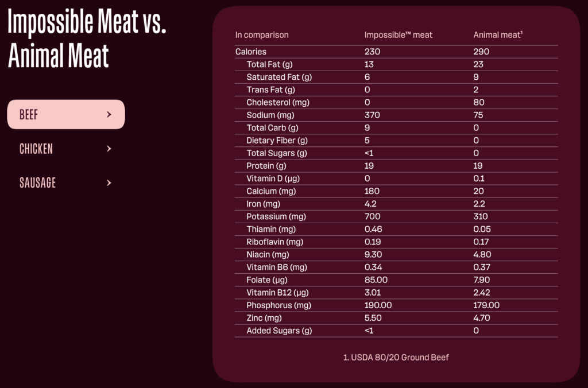Click the 'Potassium (mg)' row label
Viewport: 588px width, 388px height.
click(276, 216)
